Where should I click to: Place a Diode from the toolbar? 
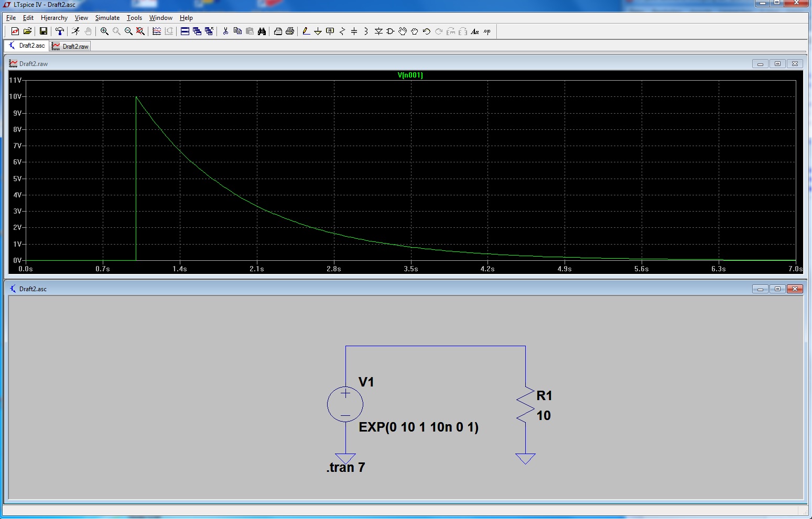tap(378, 31)
